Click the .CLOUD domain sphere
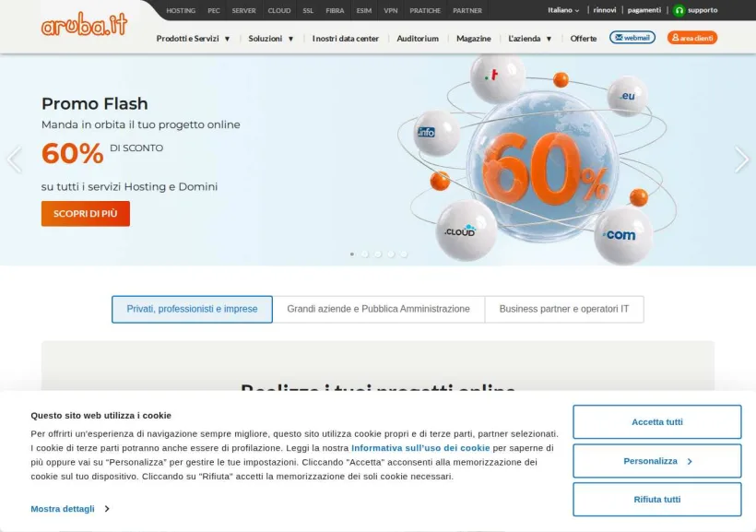Viewport: 756px width, 532px height. tap(467, 231)
